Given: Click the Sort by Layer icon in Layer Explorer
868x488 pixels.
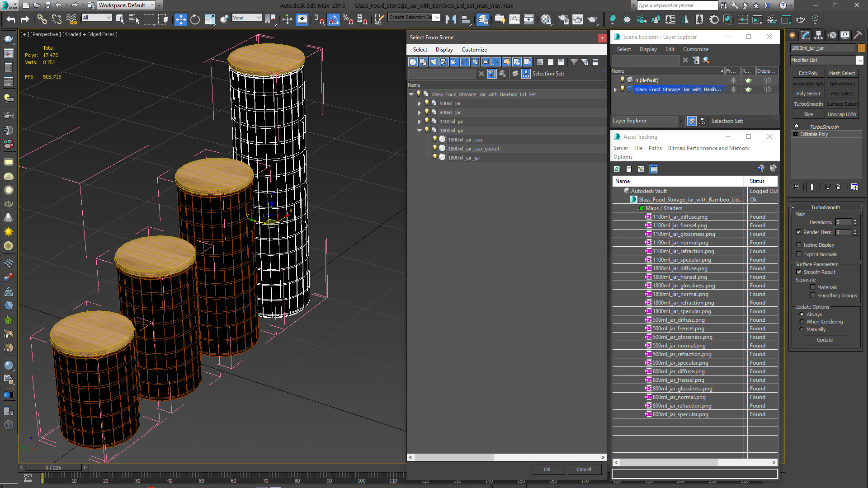Looking at the screenshot, I should pyautogui.click(x=691, y=121).
